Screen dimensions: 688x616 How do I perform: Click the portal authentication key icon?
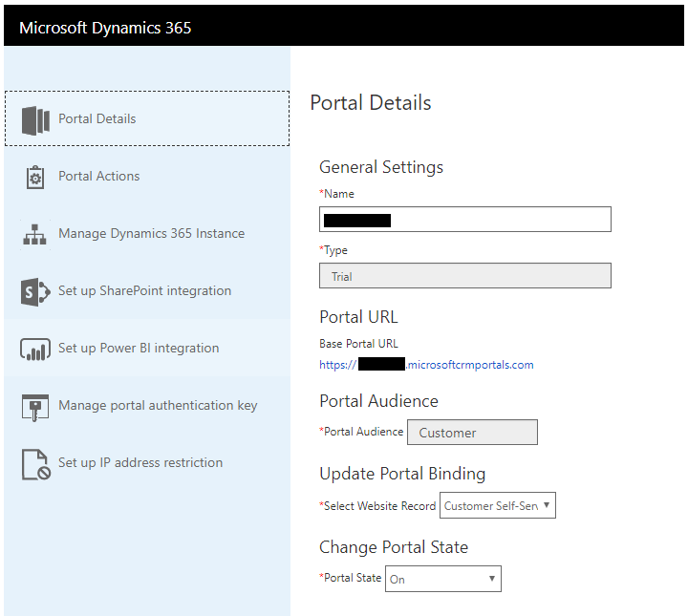[x=35, y=407]
